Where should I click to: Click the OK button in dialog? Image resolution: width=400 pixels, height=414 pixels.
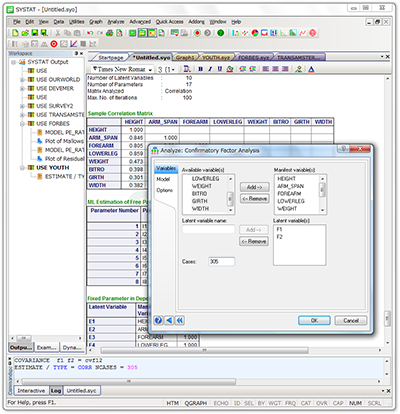[314, 320]
